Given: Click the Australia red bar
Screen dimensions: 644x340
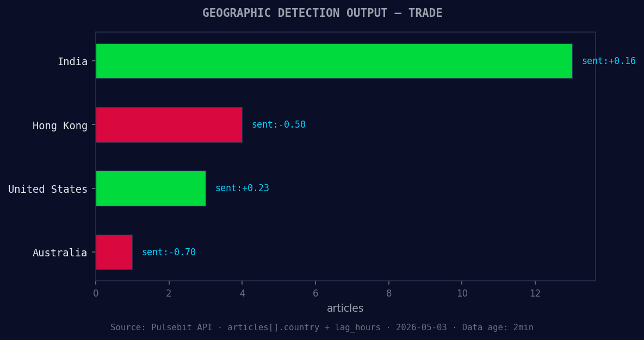Looking at the screenshot, I should [114, 252].
